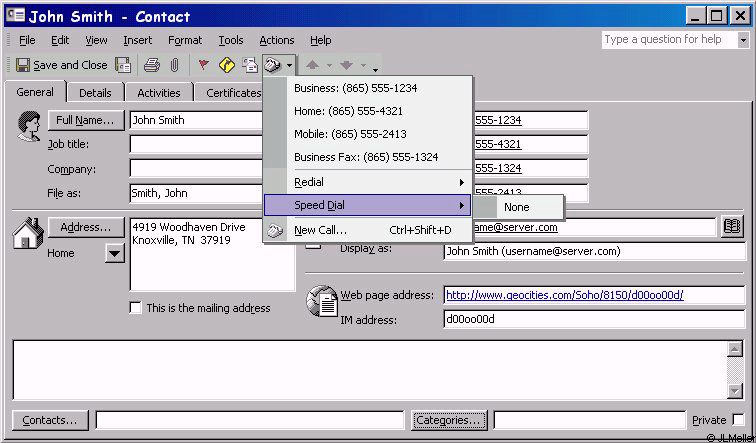The height and width of the screenshot is (443, 756).
Task: Switch to the General tab
Action: pos(35,92)
